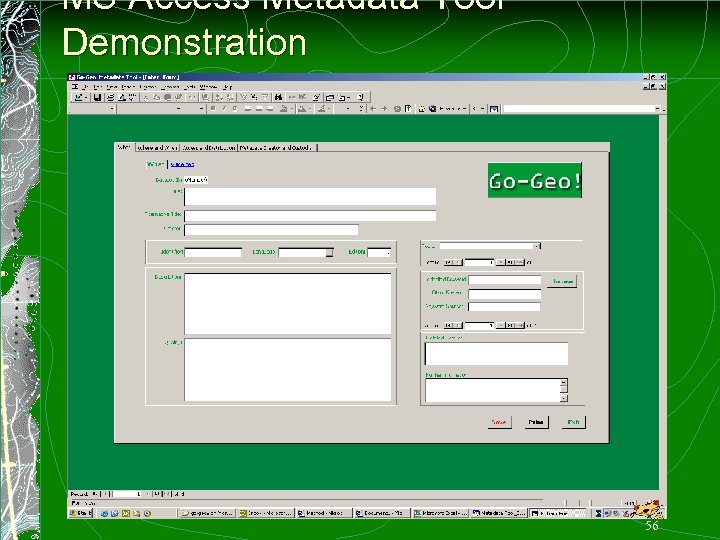Image resolution: width=720 pixels, height=540 pixels.
Task: Expand the Topic combo box arrow
Action: click(x=536, y=247)
